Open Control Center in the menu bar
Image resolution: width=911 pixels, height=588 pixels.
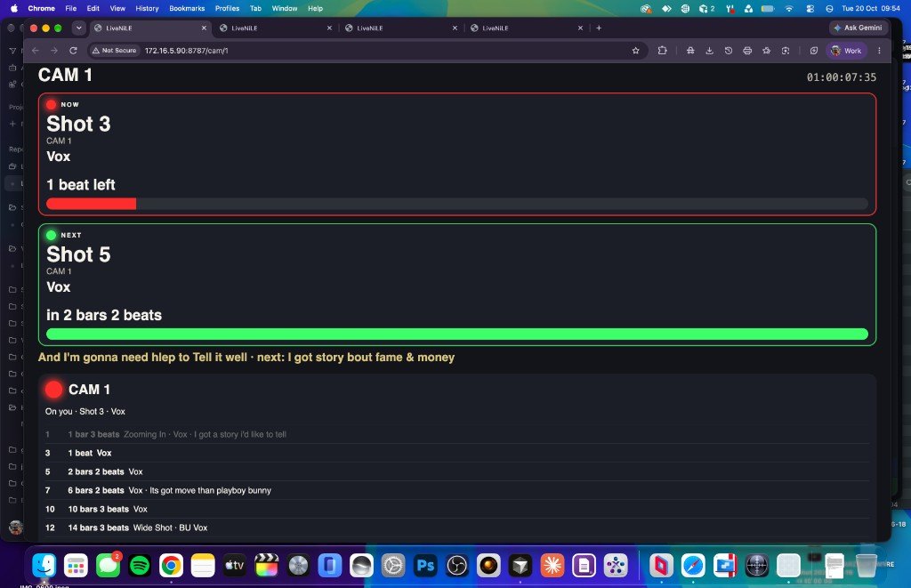[x=810, y=9]
